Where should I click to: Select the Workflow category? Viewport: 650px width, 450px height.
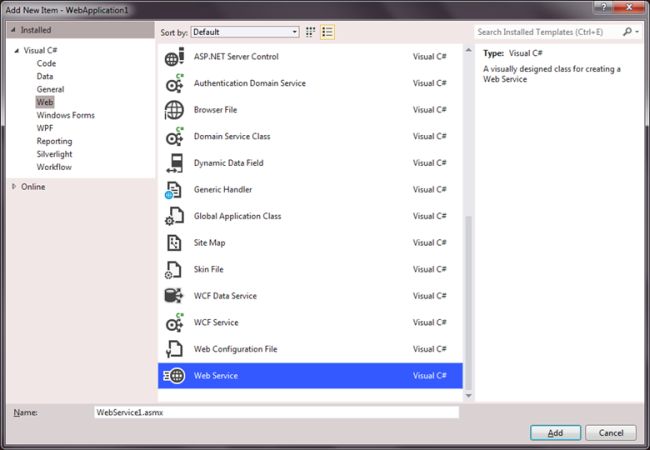pos(54,167)
